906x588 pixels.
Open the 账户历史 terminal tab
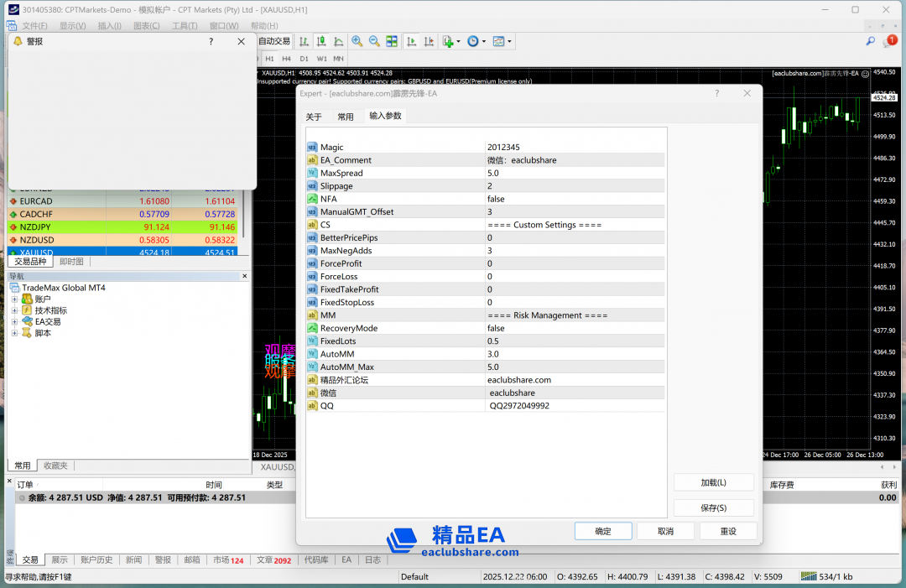96,559
